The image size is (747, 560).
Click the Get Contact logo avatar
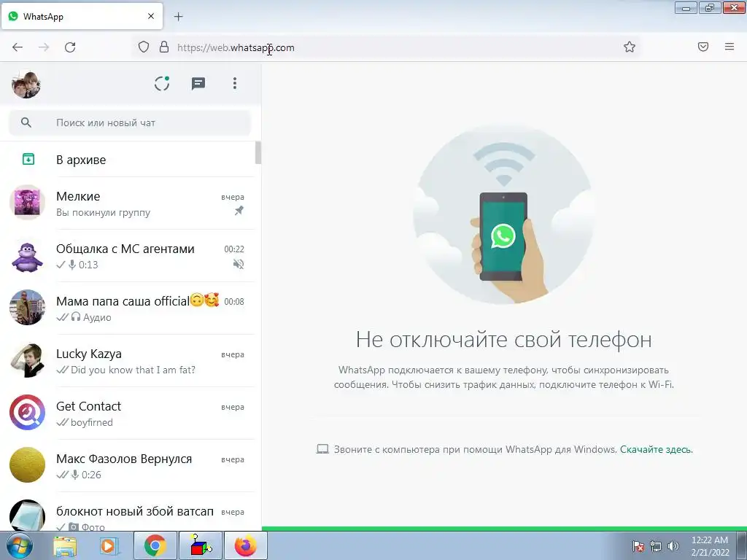(27, 413)
